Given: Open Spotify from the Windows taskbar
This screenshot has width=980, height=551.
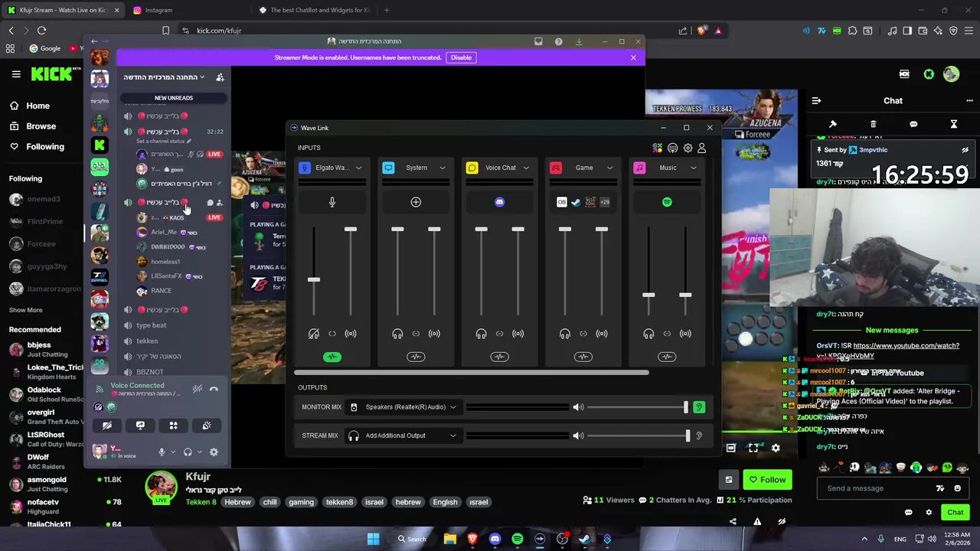Looking at the screenshot, I should pyautogui.click(x=518, y=539).
